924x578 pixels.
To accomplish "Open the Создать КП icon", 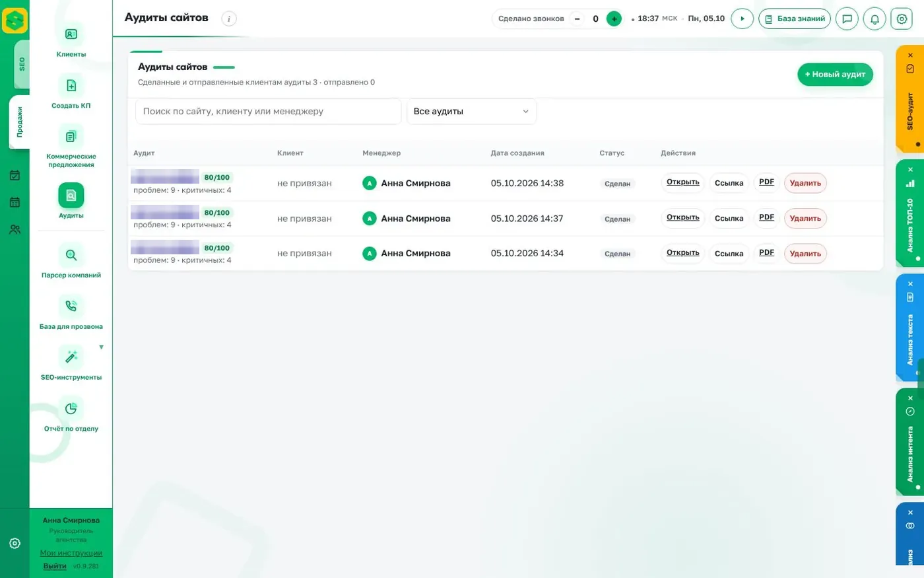I will click(x=71, y=85).
